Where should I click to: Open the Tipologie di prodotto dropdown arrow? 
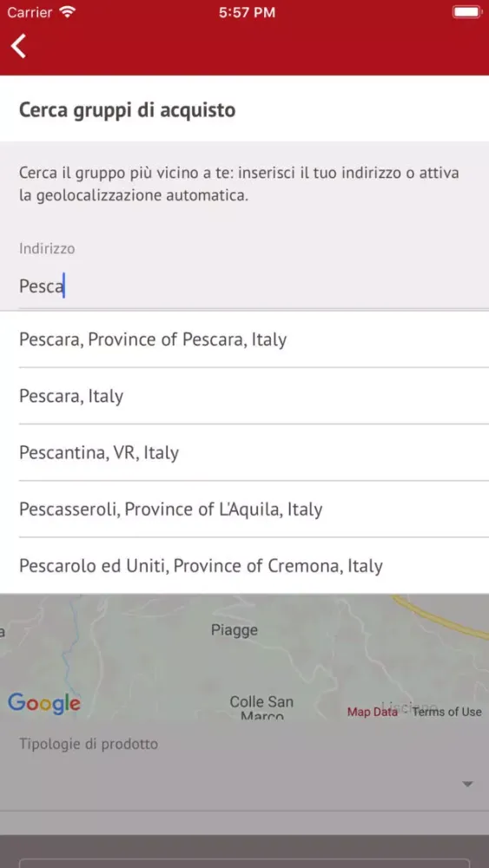(x=468, y=784)
